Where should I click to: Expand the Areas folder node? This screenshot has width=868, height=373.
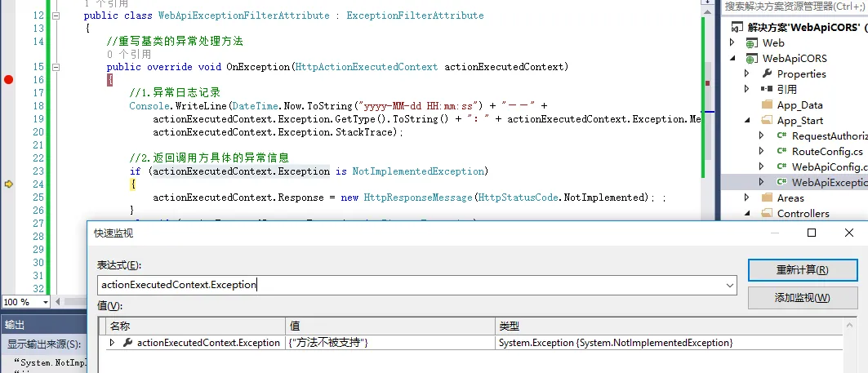pos(746,198)
